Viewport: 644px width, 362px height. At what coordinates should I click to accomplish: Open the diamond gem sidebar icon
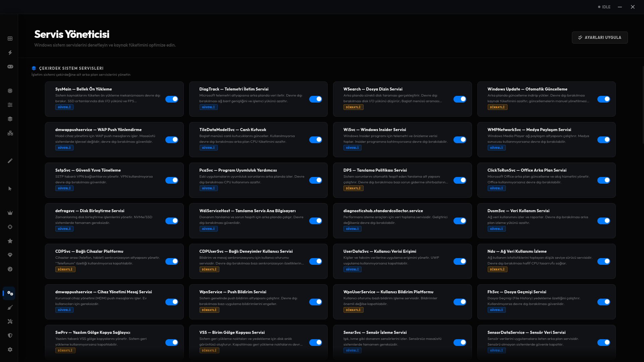[x=10, y=255]
